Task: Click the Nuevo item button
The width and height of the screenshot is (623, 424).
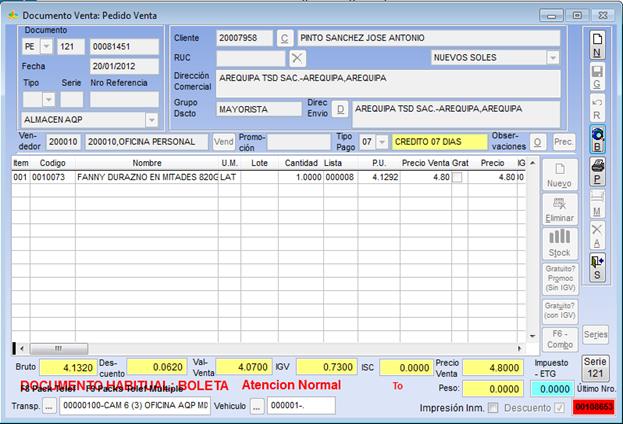Action: pos(559,174)
